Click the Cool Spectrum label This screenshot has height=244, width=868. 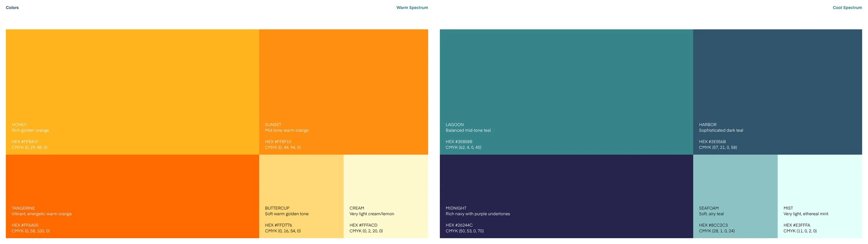847,8
